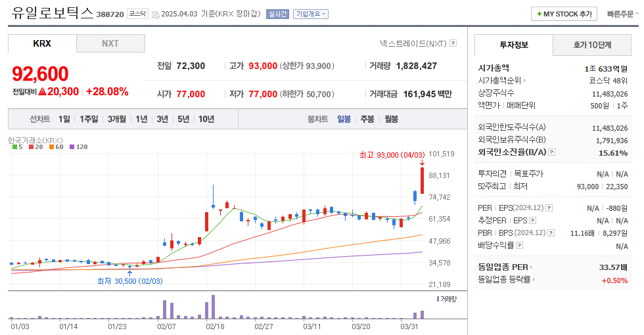
Task: Open help icon beside EPS(2024.12)
Action: pos(549,208)
